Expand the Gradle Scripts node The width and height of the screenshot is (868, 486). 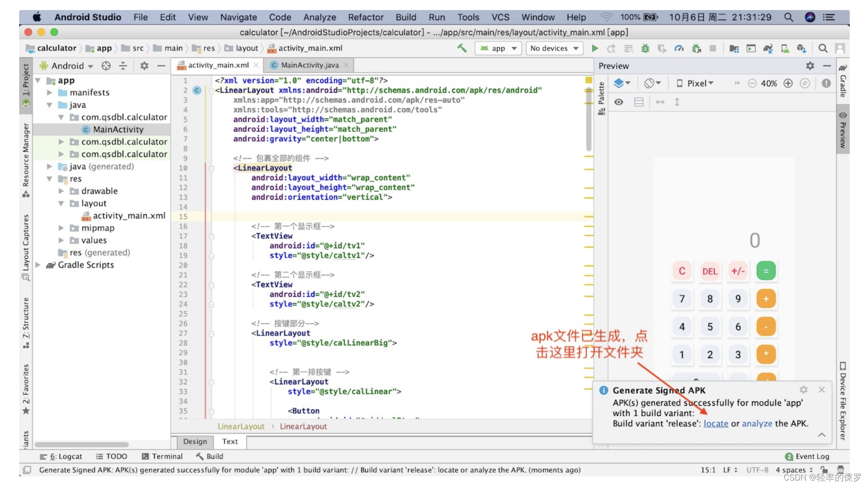tap(38, 265)
